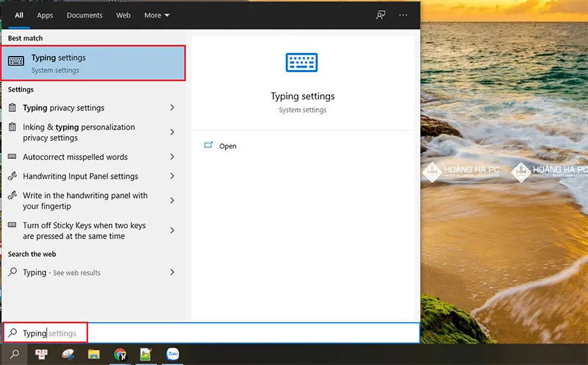Screen dimensions: 588x365
Task: Open the Typing settings best match result
Action: (x=93, y=63)
